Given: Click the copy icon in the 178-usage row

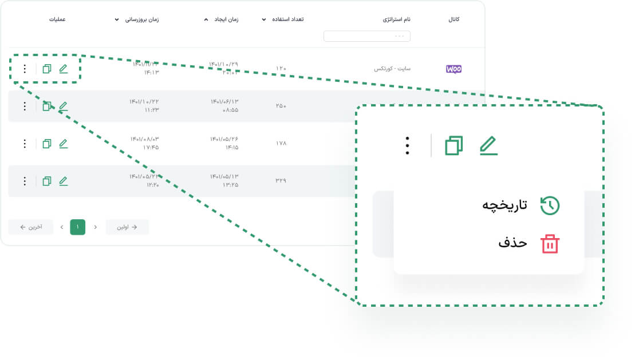Looking at the screenshot, I should pyautogui.click(x=47, y=143).
